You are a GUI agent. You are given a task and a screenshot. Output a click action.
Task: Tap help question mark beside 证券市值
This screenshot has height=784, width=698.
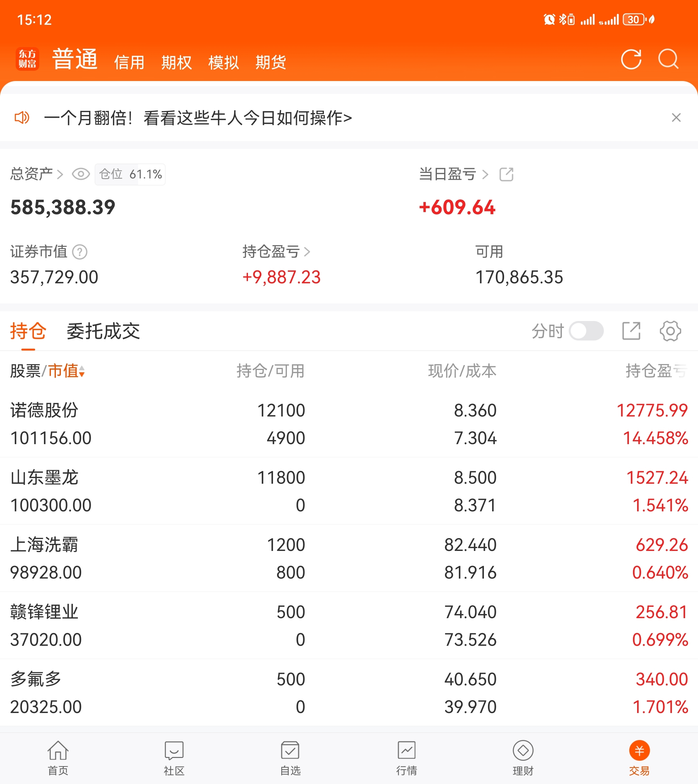[80, 252]
